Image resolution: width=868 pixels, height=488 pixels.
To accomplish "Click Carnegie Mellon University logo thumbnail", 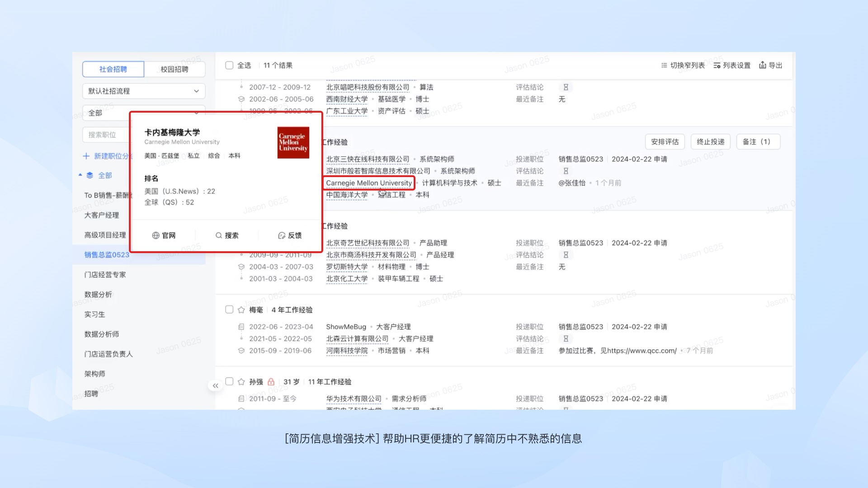I will (293, 142).
